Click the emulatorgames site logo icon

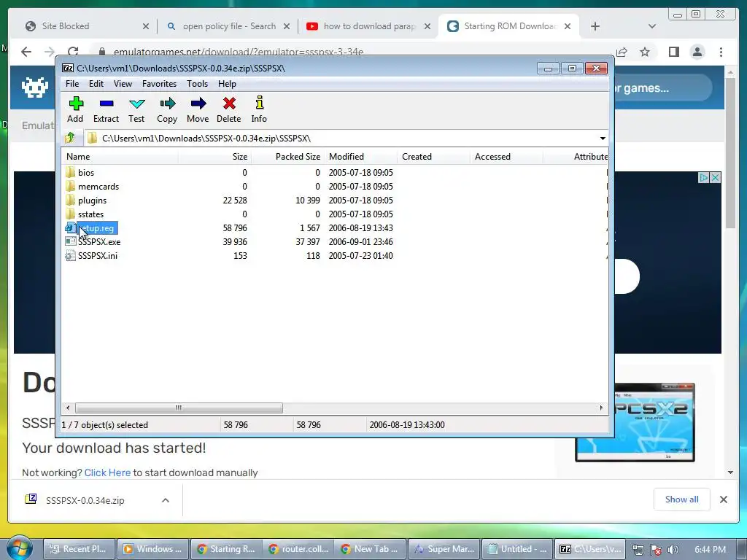[35, 87]
